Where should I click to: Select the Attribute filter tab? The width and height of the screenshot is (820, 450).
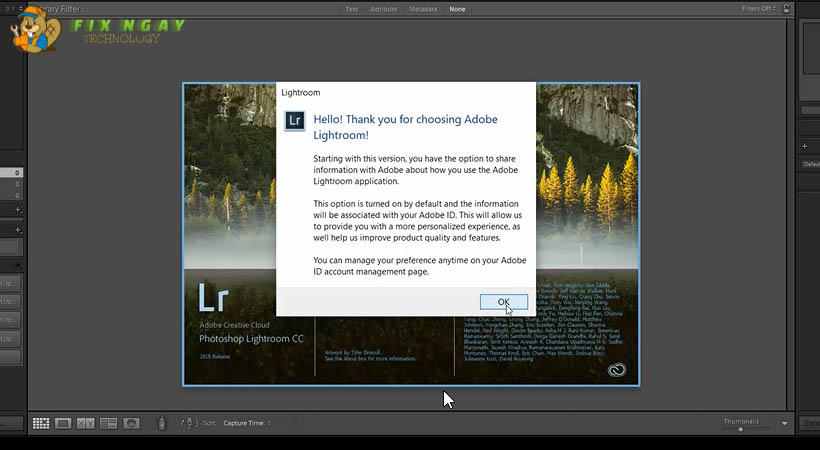coord(384,9)
